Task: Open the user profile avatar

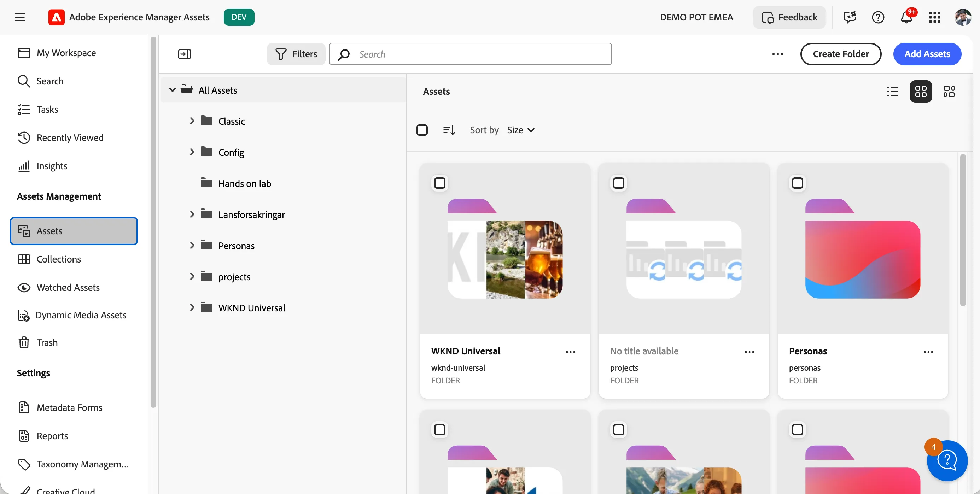Action: [x=962, y=17]
